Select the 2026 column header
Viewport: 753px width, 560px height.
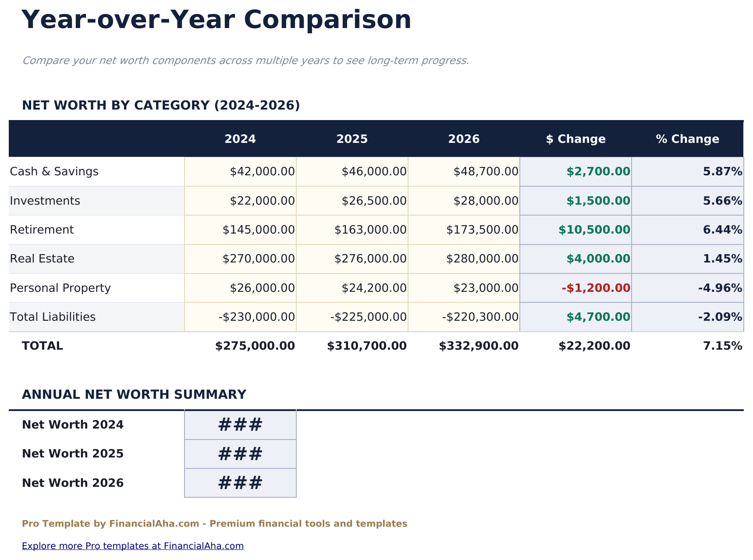(x=464, y=139)
